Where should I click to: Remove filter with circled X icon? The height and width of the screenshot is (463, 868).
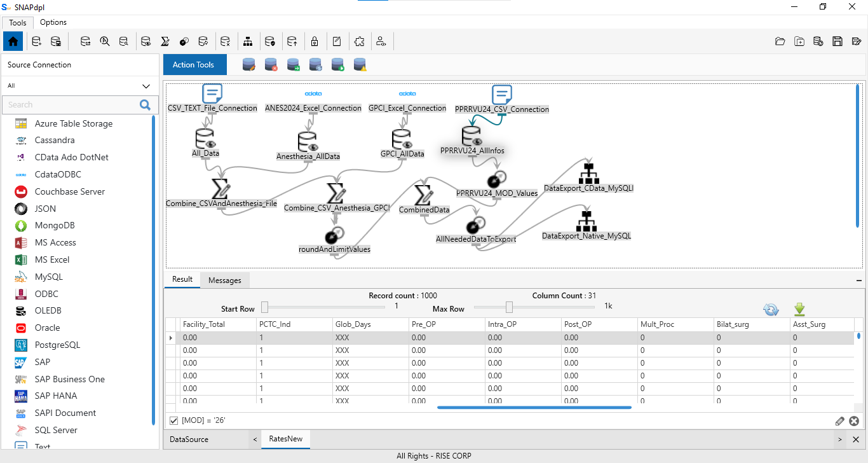click(x=854, y=421)
